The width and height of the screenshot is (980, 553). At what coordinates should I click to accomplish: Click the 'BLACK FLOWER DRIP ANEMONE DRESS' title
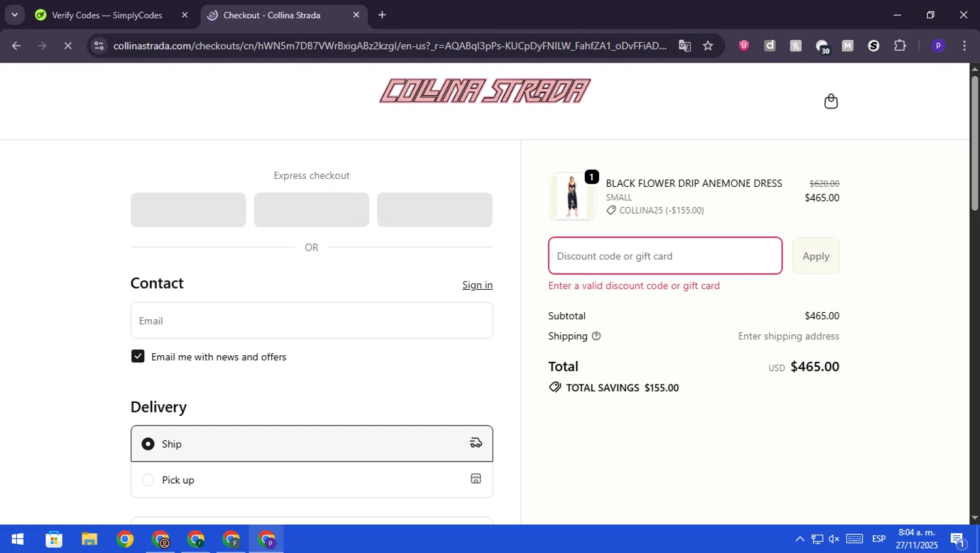pos(694,183)
